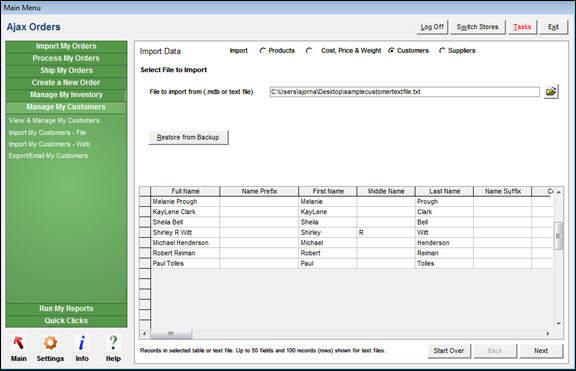Click the Restore from Backup button
This screenshot has height=371, width=576.
pos(188,137)
